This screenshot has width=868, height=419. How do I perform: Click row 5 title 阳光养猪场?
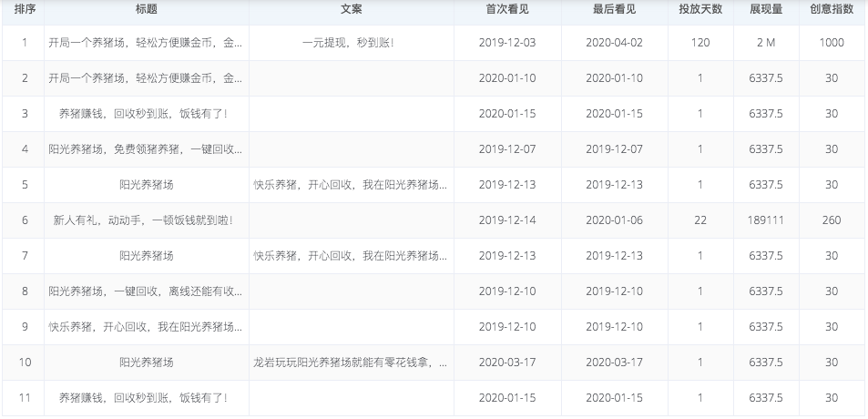click(x=146, y=184)
